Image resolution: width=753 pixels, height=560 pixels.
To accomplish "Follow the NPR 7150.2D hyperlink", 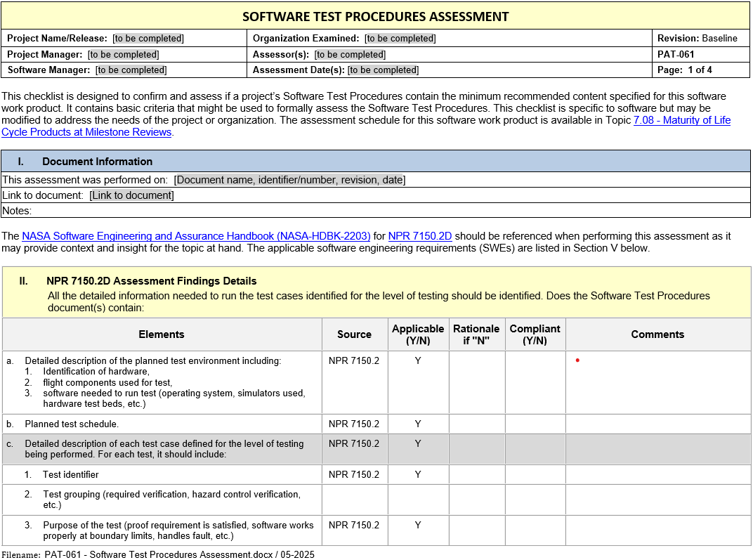I will (419, 236).
